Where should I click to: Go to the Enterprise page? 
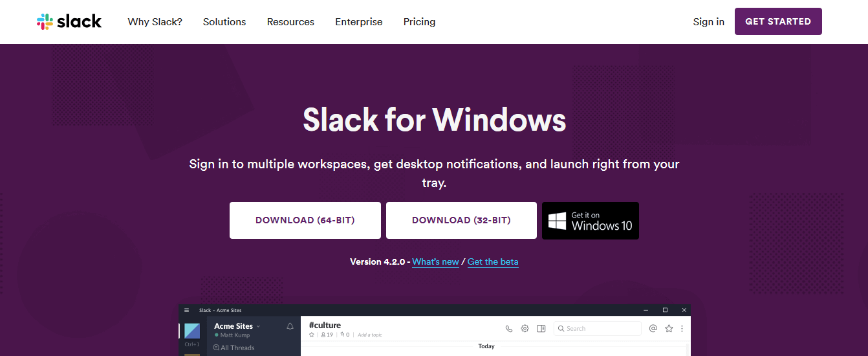[x=359, y=22]
